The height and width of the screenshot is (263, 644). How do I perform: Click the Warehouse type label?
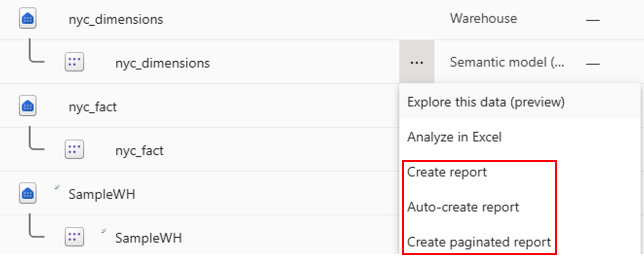pyautogui.click(x=483, y=19)
